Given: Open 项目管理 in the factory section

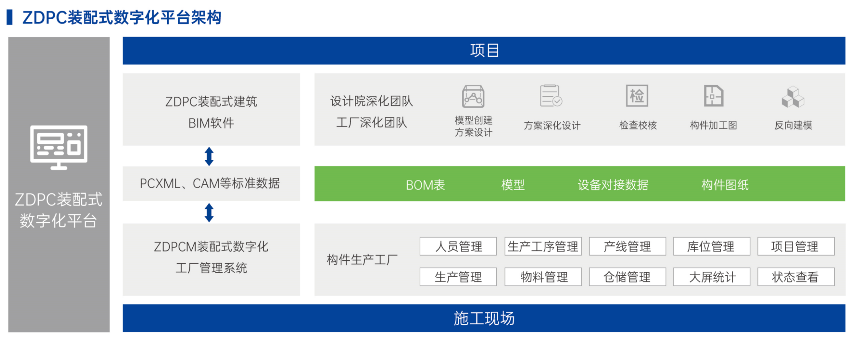Looking at the screenshot, I should tap(796, 246).
